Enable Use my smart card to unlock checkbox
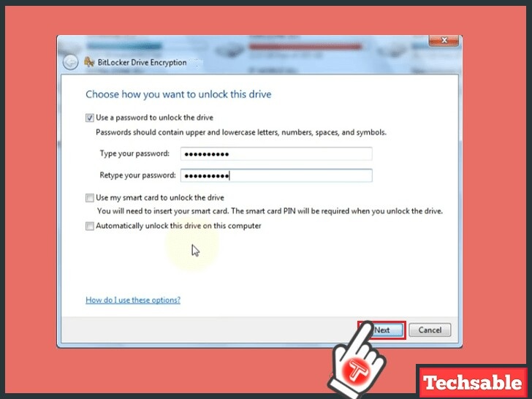Screen dimensions: 532x399 [90, 198]
